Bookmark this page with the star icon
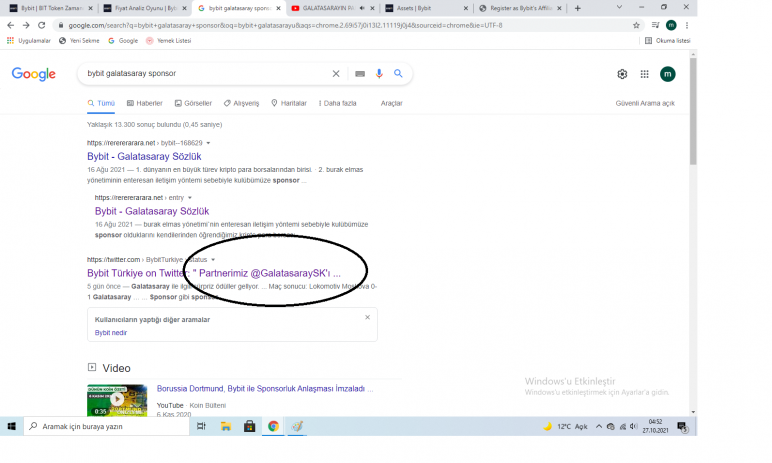This screenshot has width=772, height=463. (x=636, y=25)
